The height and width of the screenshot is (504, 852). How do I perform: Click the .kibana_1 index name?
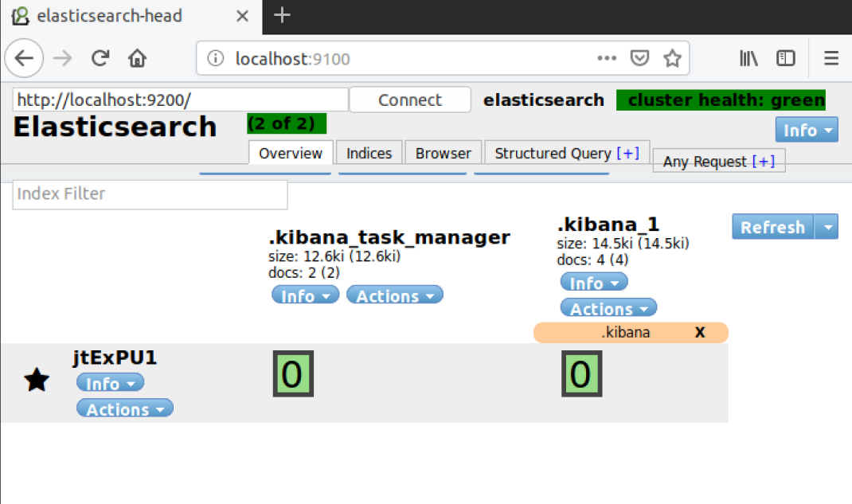608,224
